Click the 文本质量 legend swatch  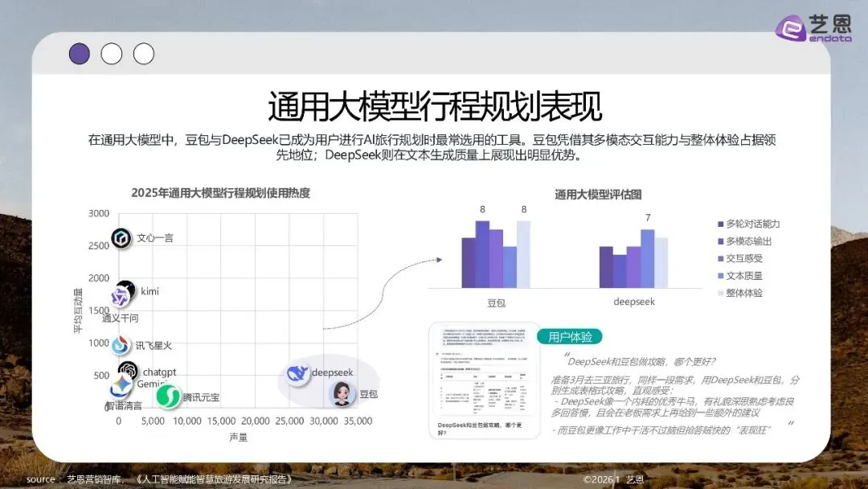(x=721, y=276)
